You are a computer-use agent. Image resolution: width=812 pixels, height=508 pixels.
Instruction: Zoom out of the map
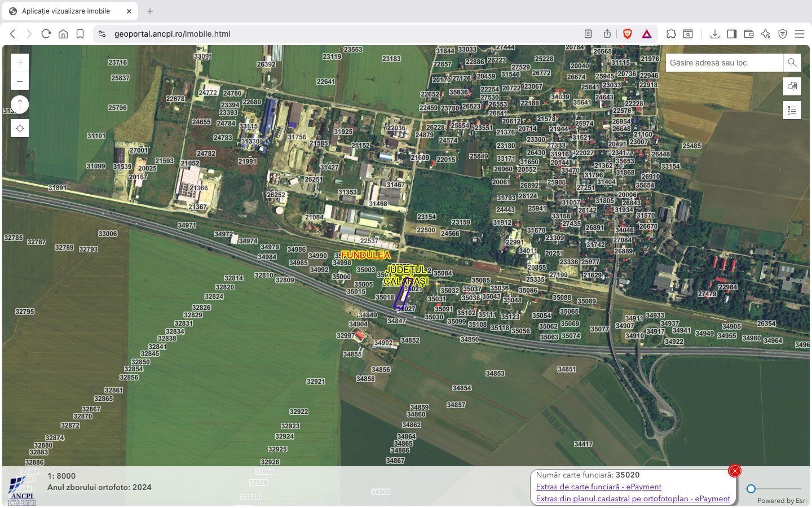coord(20,81)
